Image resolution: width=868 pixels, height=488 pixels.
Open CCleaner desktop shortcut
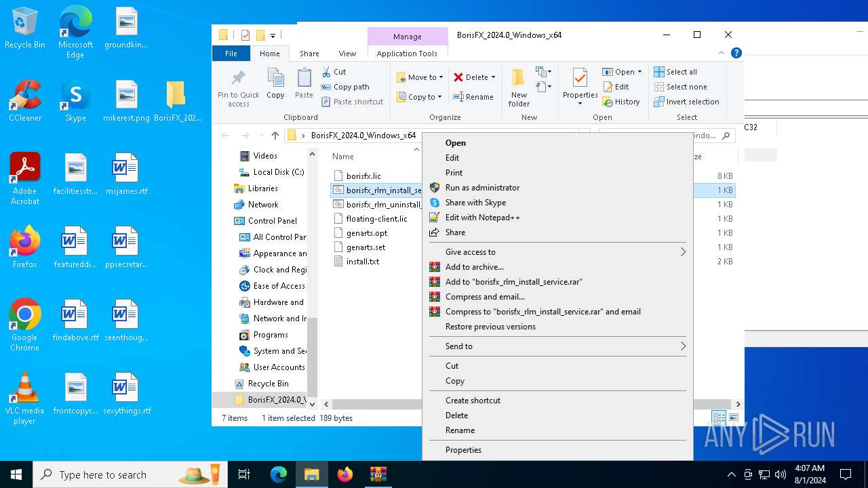[25, 101]
